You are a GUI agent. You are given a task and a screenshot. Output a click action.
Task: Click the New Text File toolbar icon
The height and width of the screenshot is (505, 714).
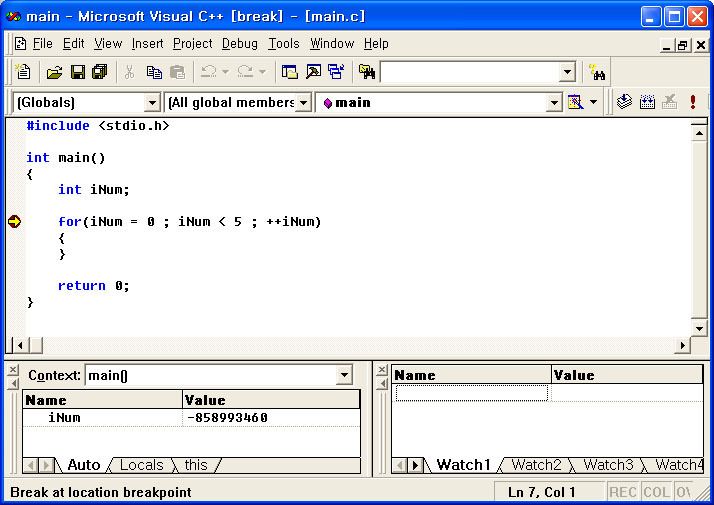click(x=23, y=72)
